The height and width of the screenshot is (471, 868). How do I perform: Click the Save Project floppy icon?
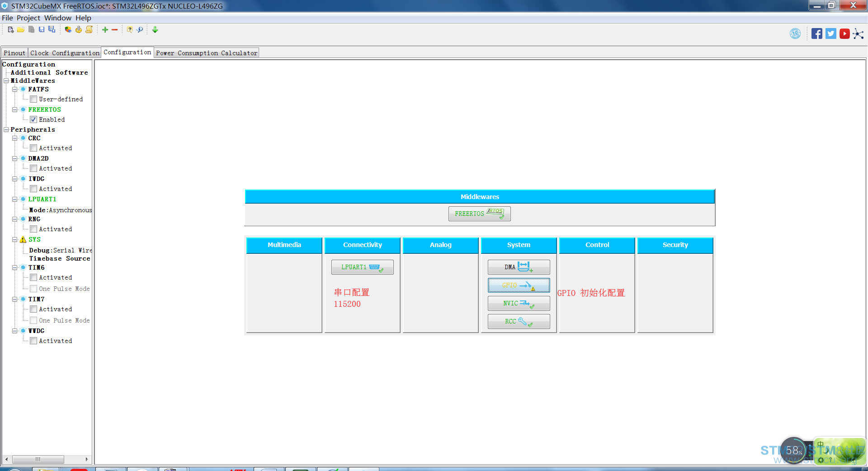click(42, 30)
